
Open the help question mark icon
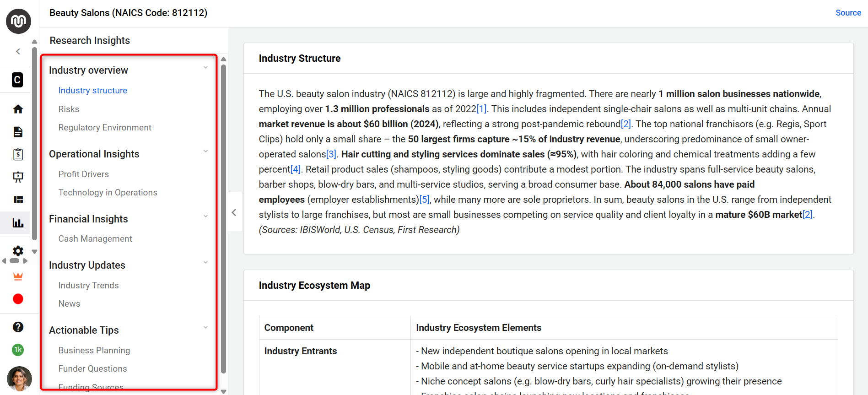tap(18, 327)
